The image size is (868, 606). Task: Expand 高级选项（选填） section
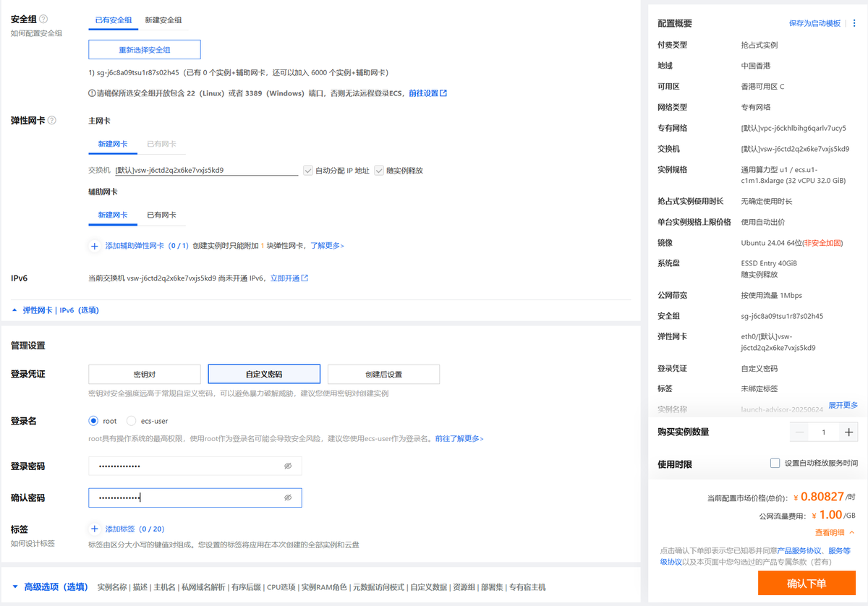50,587
